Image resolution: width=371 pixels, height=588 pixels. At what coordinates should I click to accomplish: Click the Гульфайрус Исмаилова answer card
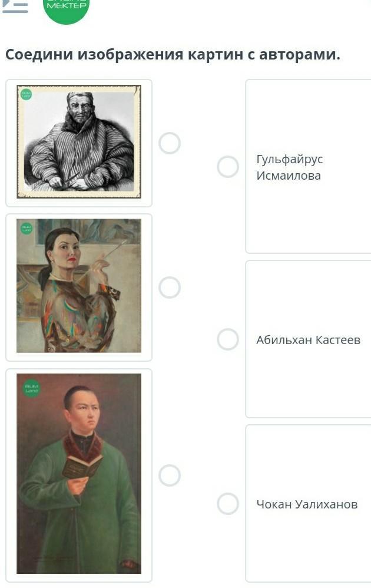point(308,167)
